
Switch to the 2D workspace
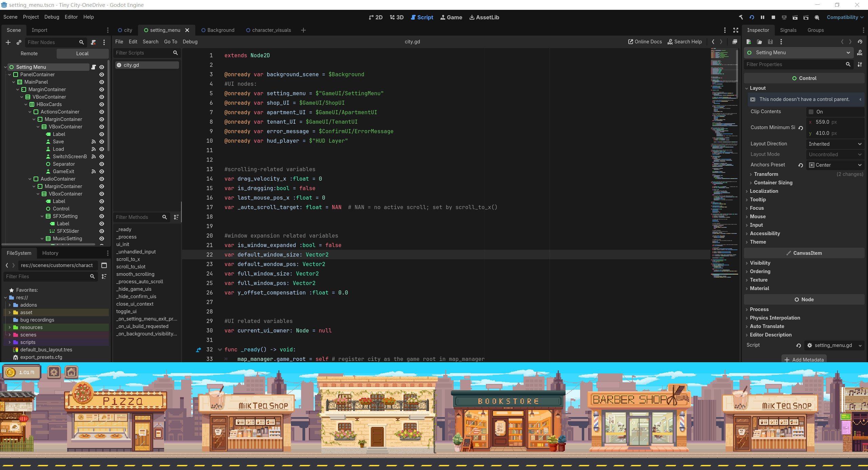pos(376,17)
